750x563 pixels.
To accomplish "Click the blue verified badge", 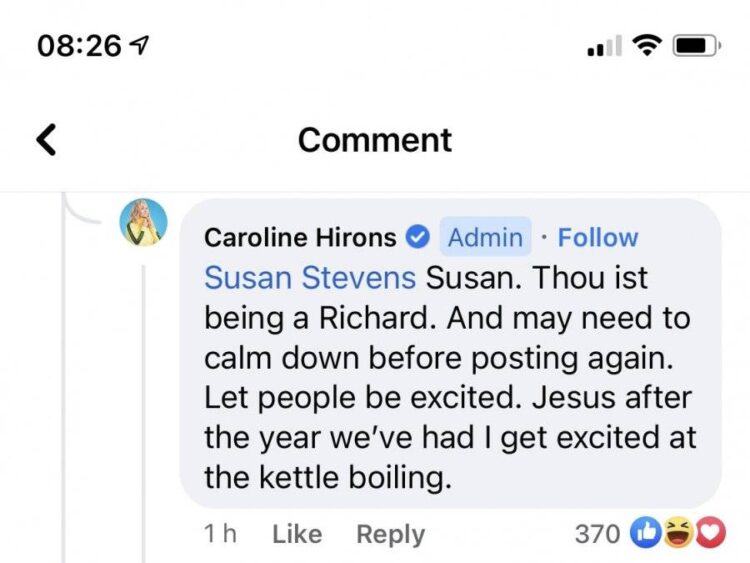I will (x=418, y=238).
